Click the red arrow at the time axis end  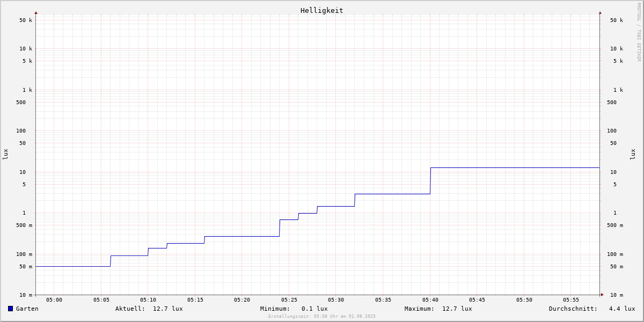point(602,295)
